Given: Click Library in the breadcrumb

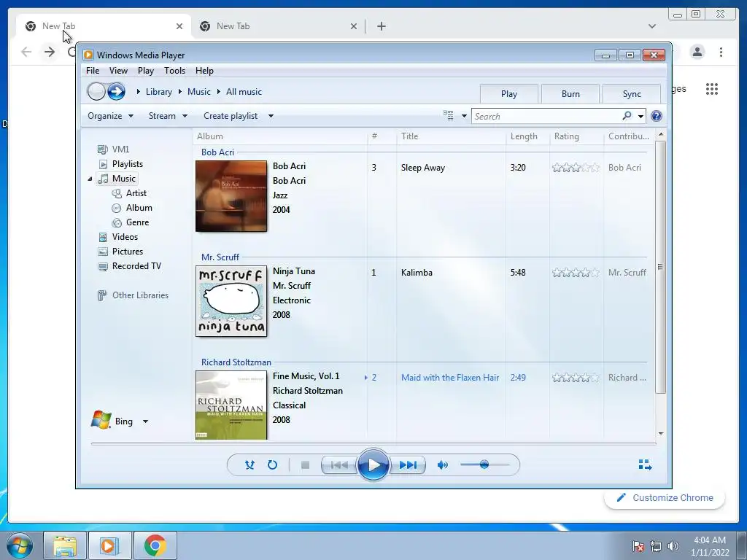Looking at the screenshot, I should tap(158, 92).
